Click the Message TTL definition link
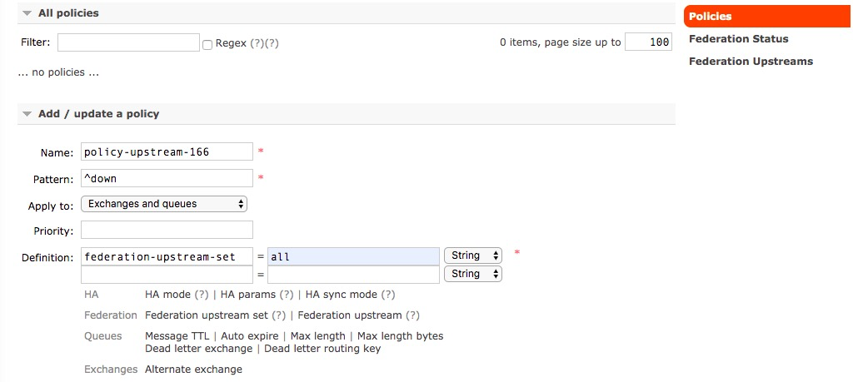This screenshot has width=868, height=382. pos(177,335)
